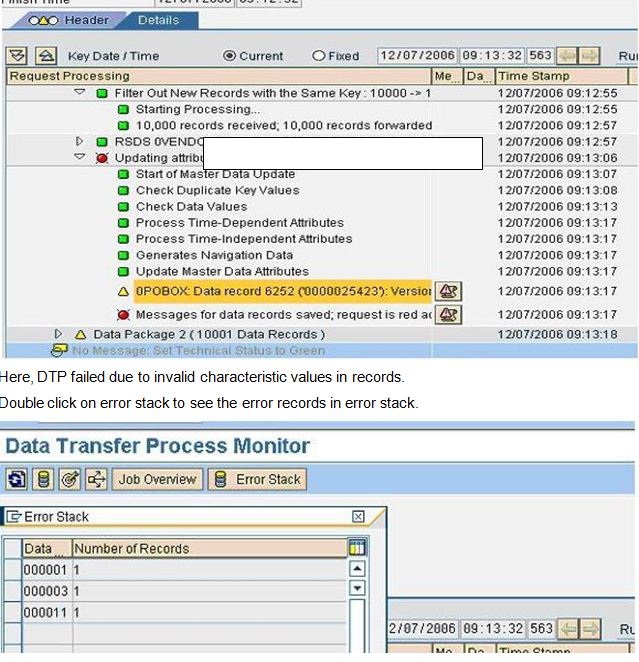Click the next time arrow beside 563
The width and height of the screenshot is (639, 662).
pos(590,56)
